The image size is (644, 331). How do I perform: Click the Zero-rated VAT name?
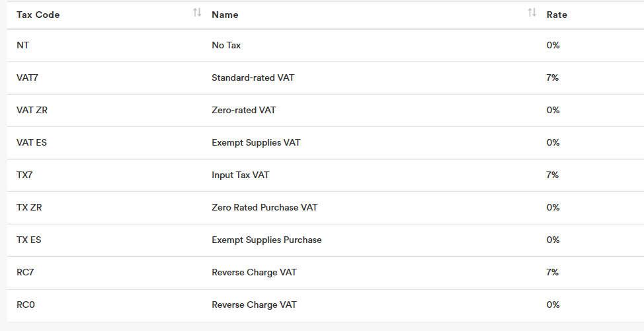(x=243, y=111)
